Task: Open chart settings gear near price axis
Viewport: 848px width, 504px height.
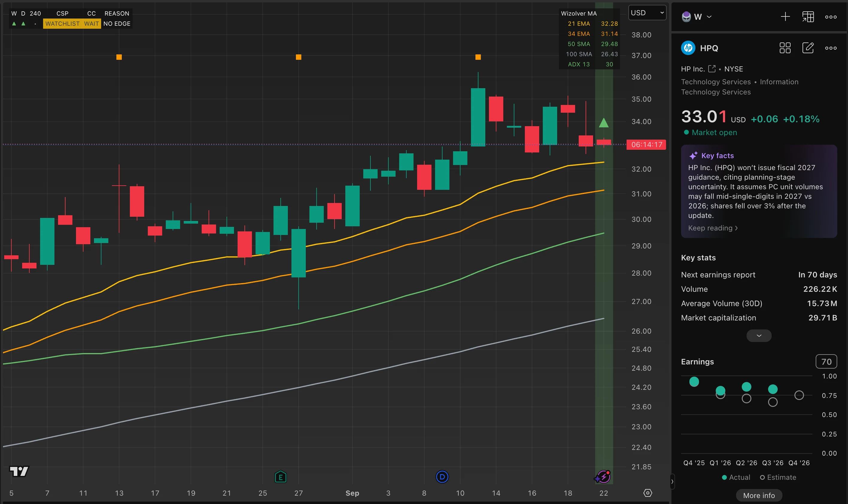Action: coord(648,493)
